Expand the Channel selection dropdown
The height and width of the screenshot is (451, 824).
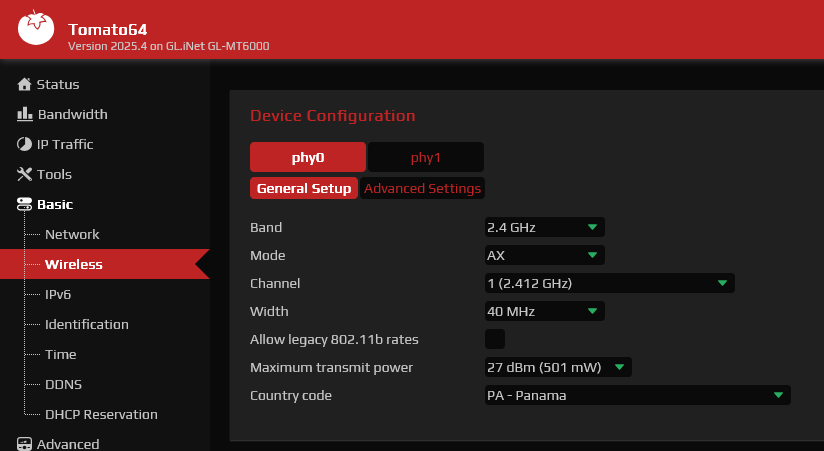[x=609, y=283]
